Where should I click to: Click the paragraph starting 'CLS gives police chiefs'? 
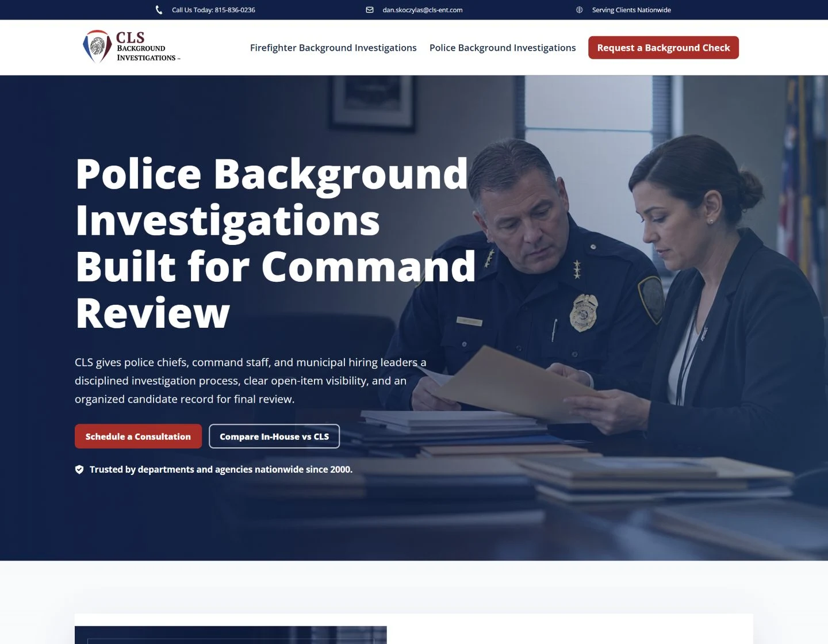pos(251,381)
